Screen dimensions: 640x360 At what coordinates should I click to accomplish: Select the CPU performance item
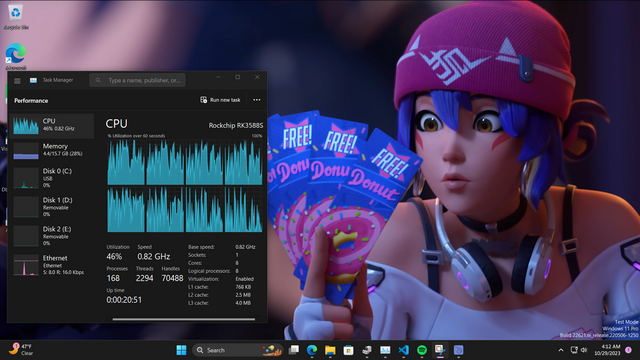[x=52, y=125]
